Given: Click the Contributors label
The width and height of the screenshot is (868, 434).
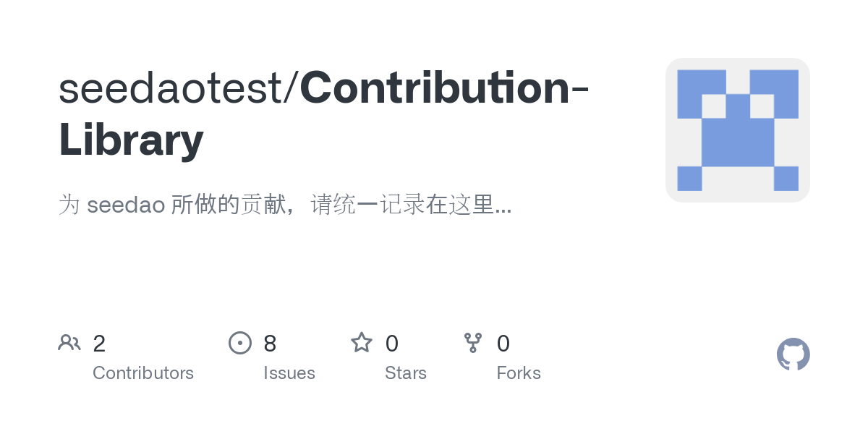Looking at the screenshot, I should [143, 373].
